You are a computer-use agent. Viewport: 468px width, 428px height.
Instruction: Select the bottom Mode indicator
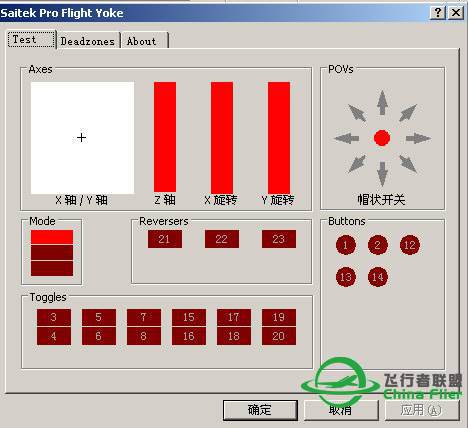pyautogui.click(x=52, y=268)
